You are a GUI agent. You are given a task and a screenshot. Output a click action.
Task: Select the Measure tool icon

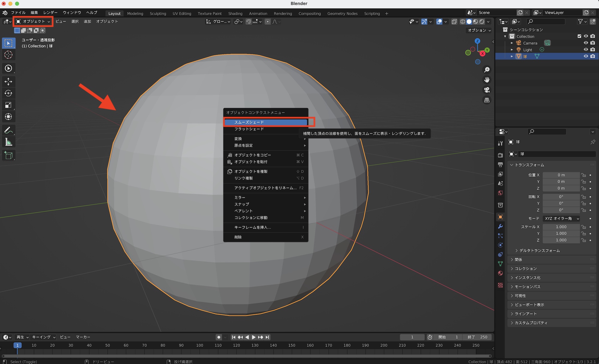[x=8, y=142]
